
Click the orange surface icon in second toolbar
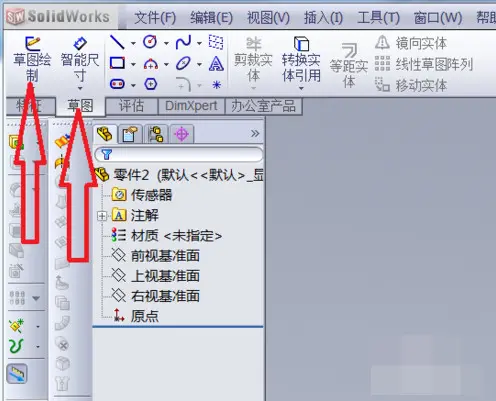pos(62,141)
